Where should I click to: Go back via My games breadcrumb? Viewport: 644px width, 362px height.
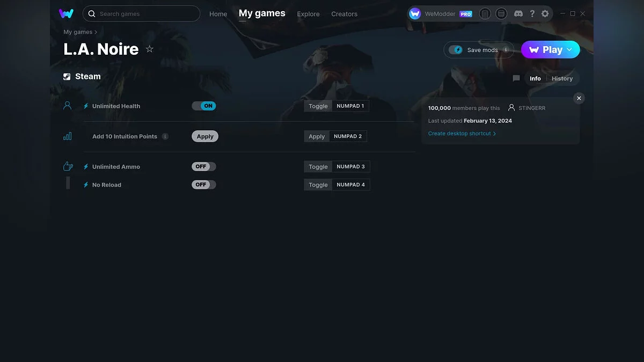(x=78, y=32)
